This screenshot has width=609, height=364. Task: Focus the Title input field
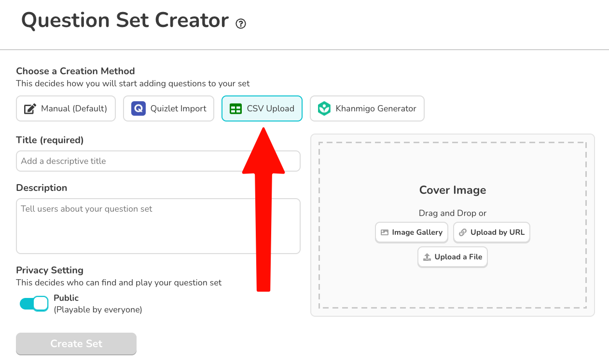tap(158, 161)
